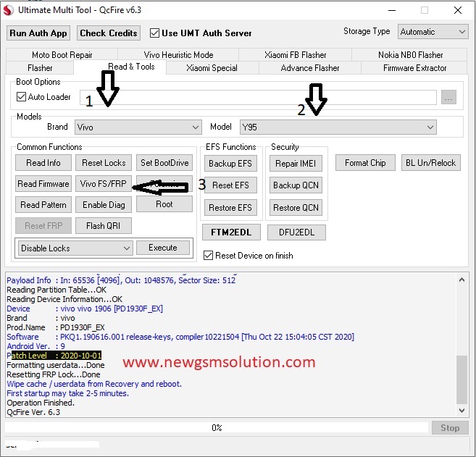The height and width of the screenshot is (457, 476).
Task: Click the loader browse (...) button
Action: click(x=448, y=97)
